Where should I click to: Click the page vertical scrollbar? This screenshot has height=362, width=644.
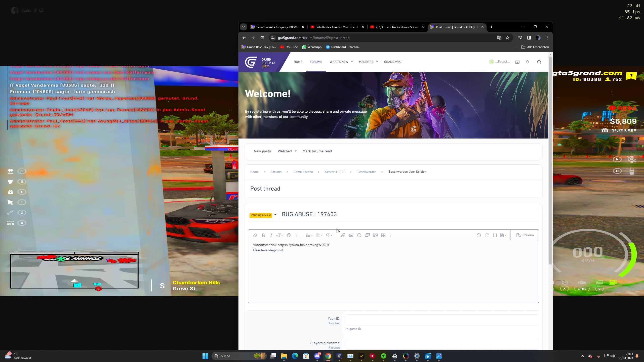(550, 161)
